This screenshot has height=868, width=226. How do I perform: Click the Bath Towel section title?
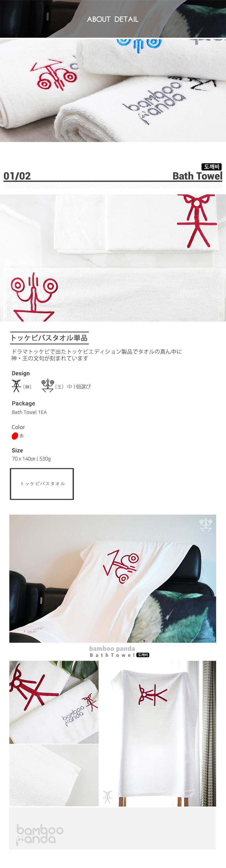pos(197,176)
